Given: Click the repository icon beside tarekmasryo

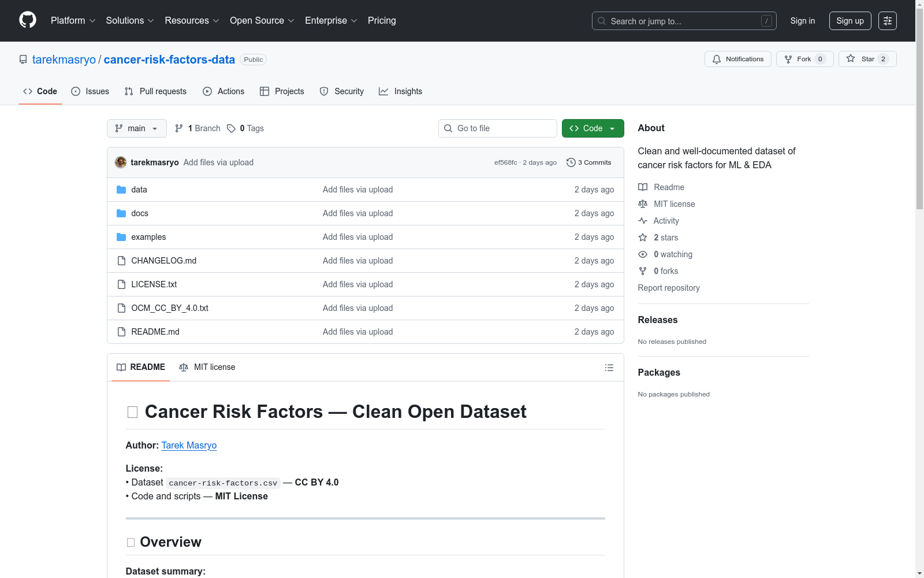Looking at the screenshot, I should point(23,60).
